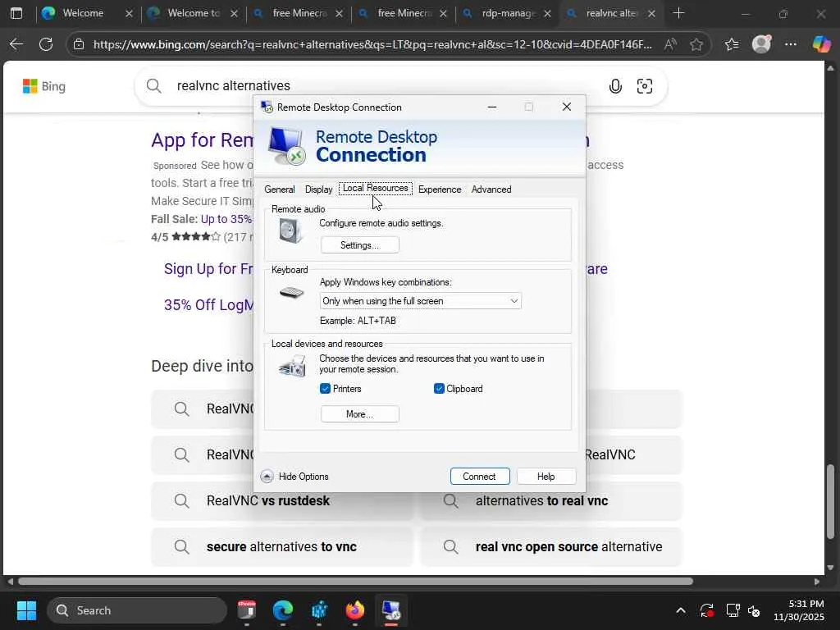The width and height of the screenshot is (840, 630).
Task: Click RealVNC vs rustdesk suggestion
Action: pyautogui.click(x=282, y=501)
